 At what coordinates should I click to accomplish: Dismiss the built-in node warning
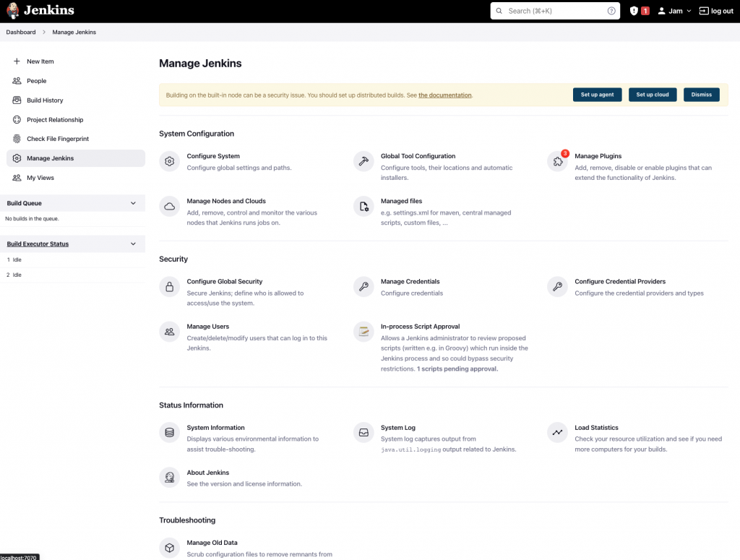701,95
